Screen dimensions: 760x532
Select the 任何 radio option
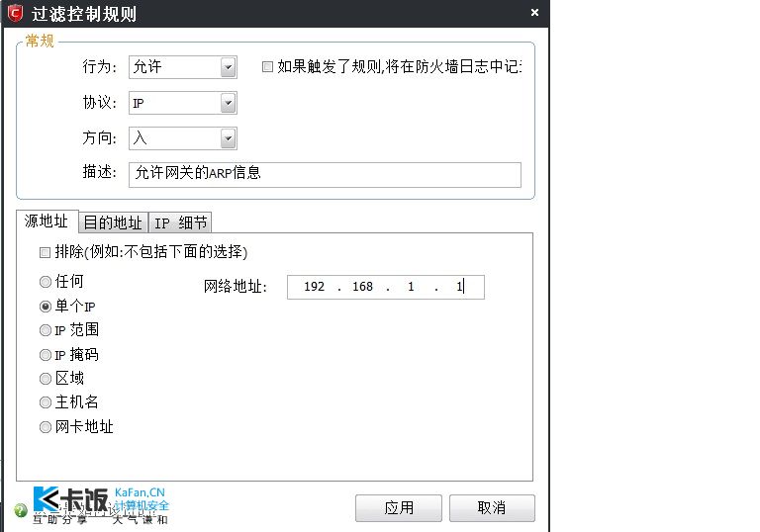(46, 282)
